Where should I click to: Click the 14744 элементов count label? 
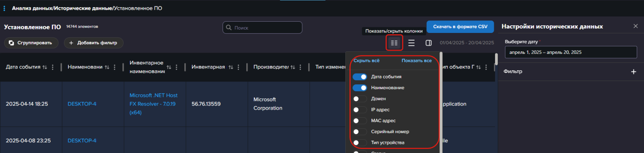82,27
